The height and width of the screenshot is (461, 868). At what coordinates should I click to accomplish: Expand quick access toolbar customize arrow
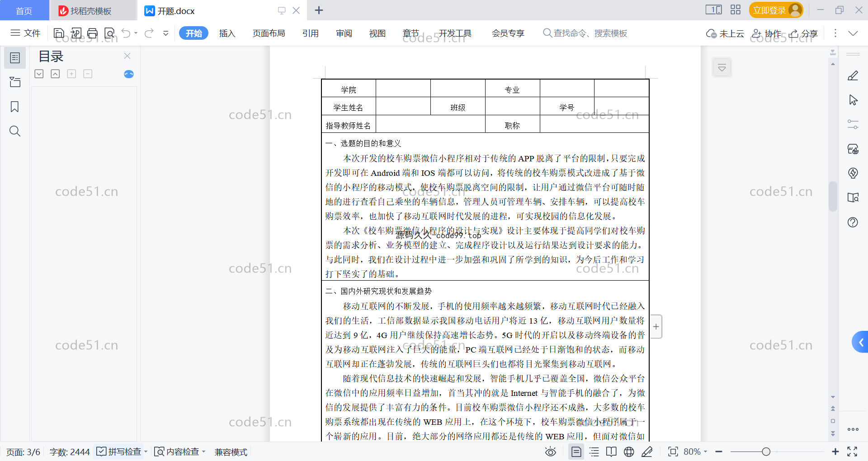[x=166, y=33]
